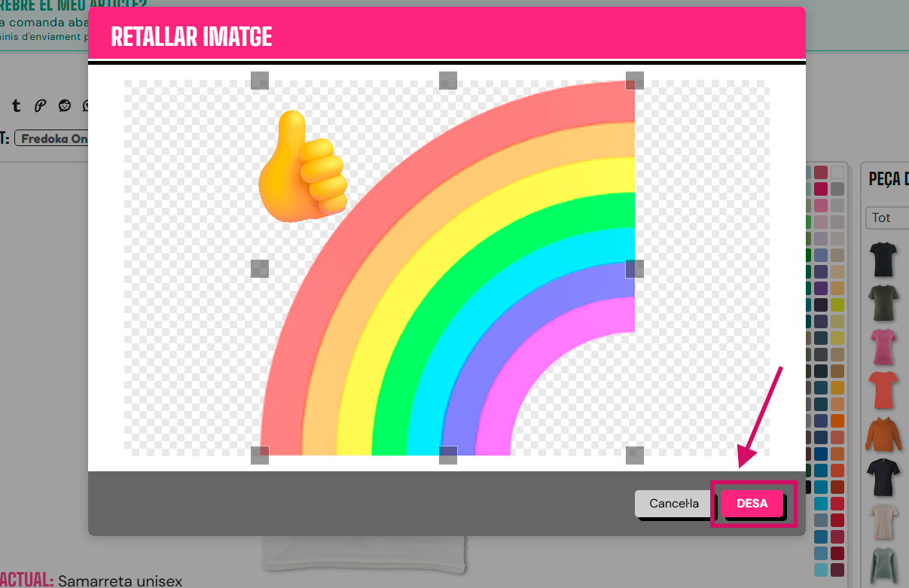This screenshot has width=909, height=588.
Task: Select the middle-left crop handle
Action: coord(259,269)
